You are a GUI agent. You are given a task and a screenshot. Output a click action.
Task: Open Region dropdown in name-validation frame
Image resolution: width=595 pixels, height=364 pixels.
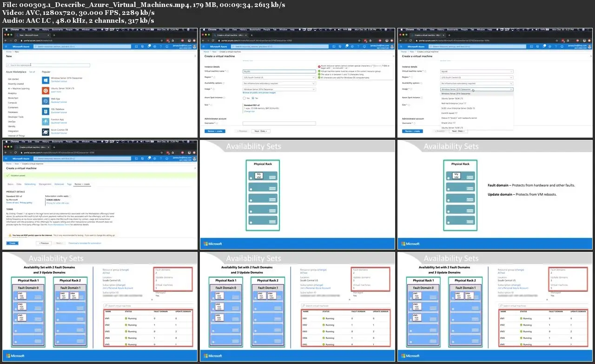click(279, 77)
